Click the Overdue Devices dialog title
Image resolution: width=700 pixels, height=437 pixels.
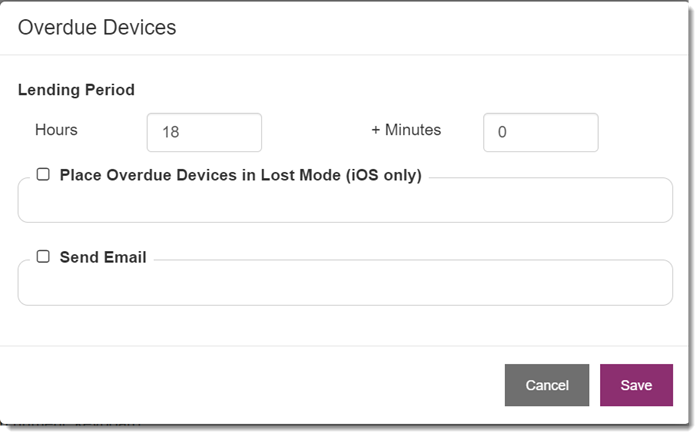coord(97,27)
